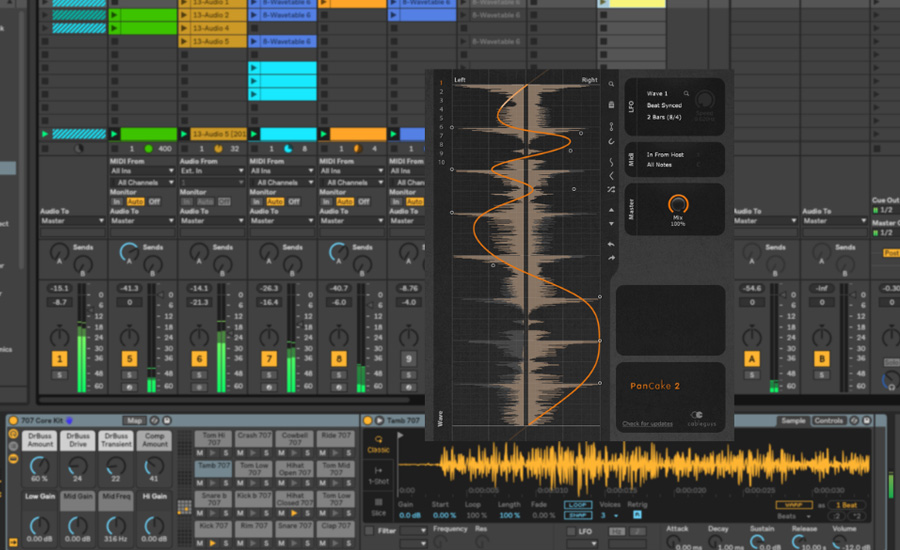Select waveform slot 5 in PanCake

[x=441, y=118]
